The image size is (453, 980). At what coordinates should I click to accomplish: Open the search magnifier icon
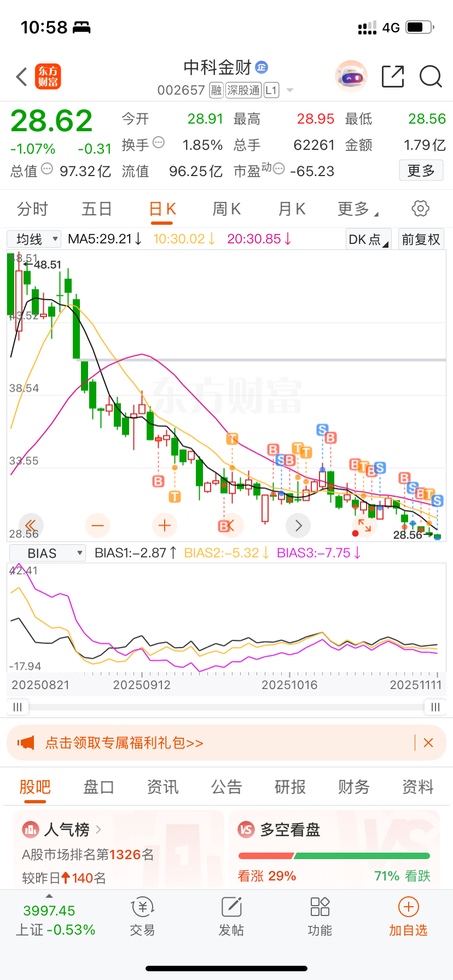point(431,77)
